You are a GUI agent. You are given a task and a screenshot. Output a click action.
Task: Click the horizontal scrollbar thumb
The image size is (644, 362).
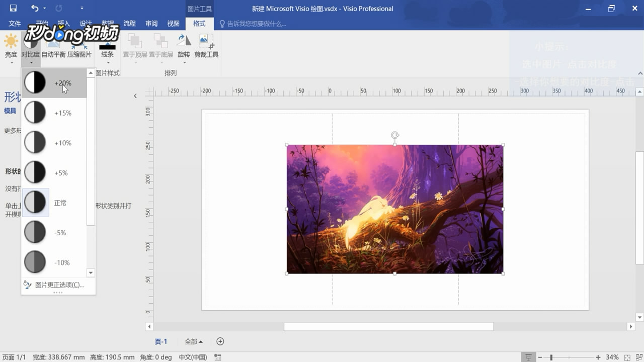(x=388, y=327)
